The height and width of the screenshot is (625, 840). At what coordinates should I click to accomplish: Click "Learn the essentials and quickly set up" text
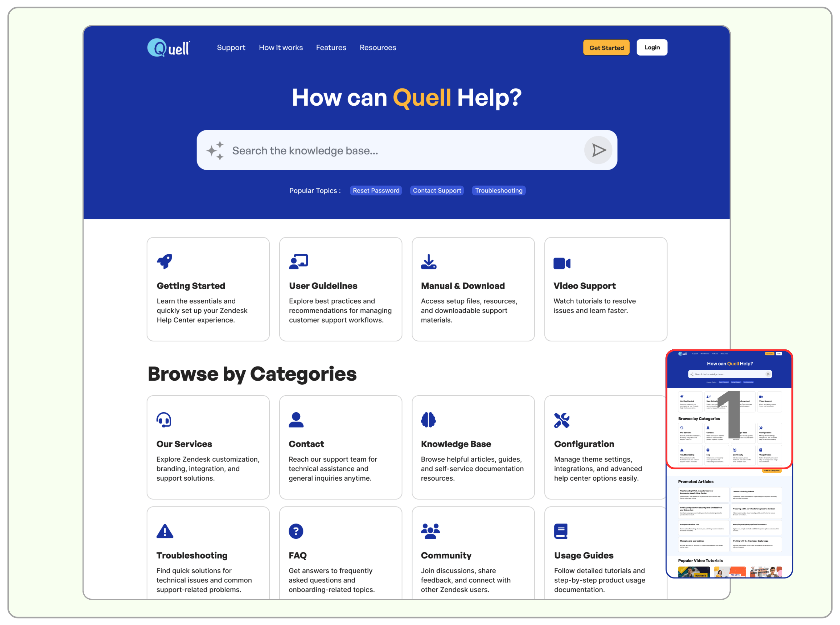tap(202, 311)
